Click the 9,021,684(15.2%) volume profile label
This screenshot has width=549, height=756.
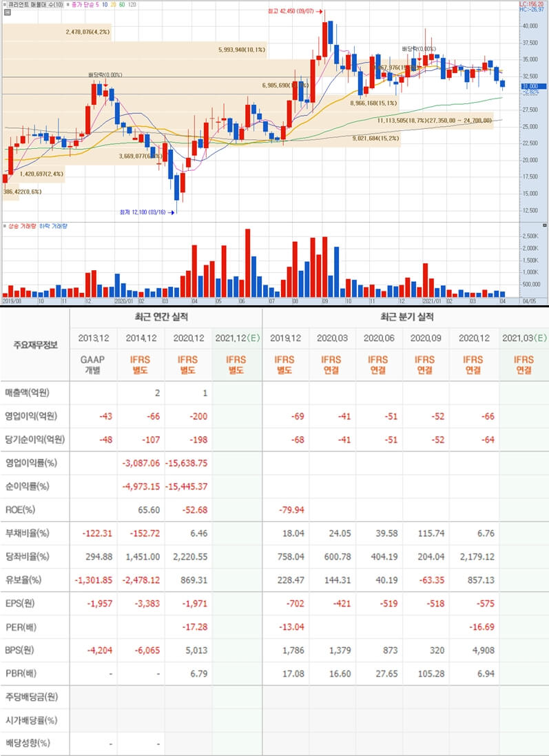(376, 139)
